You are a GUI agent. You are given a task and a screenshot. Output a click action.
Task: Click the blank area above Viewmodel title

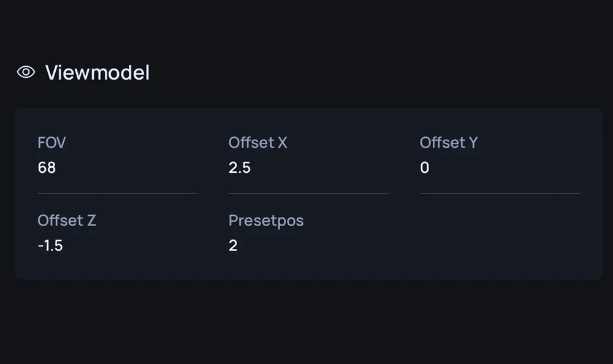[306, 28]
